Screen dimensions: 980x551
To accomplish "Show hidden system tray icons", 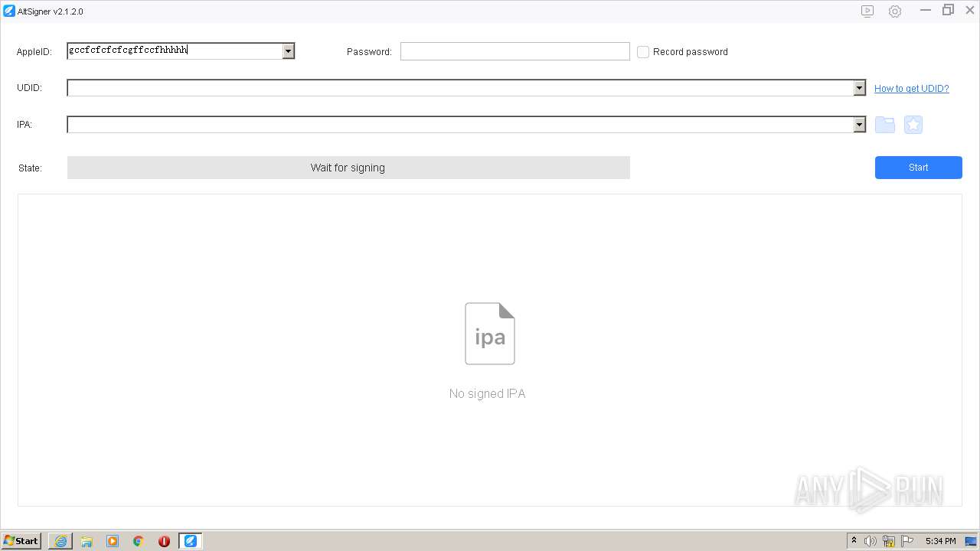I will tap(854, 541).
